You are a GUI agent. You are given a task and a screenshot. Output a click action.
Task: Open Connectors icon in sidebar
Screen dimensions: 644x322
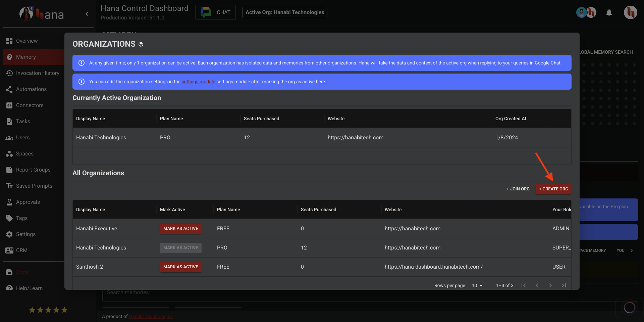click(x=9, y=105)
